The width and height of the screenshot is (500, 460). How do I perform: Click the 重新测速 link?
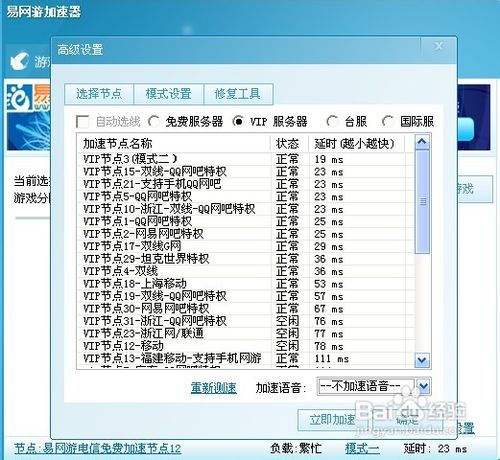pos(214,388)
